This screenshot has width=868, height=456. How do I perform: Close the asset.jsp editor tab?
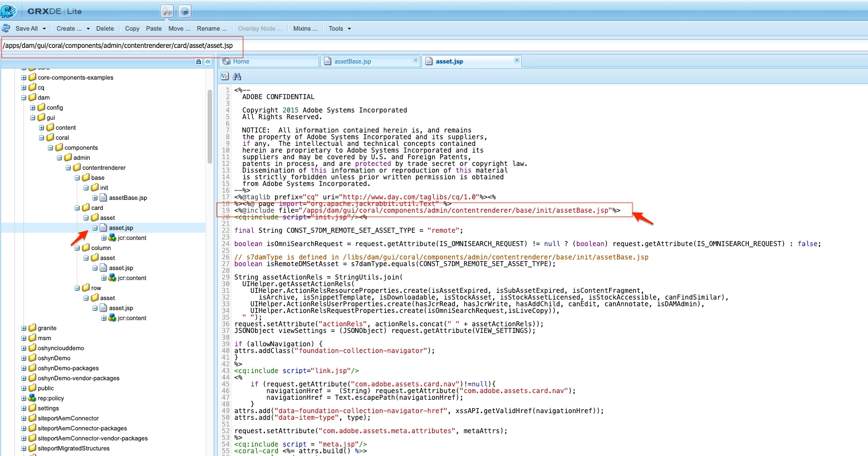click(x=517, y=60)
